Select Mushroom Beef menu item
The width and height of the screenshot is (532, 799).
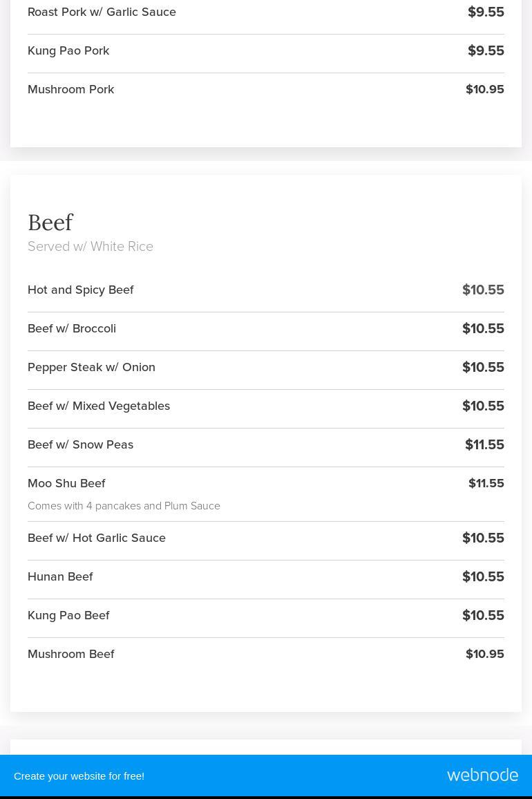71,654
